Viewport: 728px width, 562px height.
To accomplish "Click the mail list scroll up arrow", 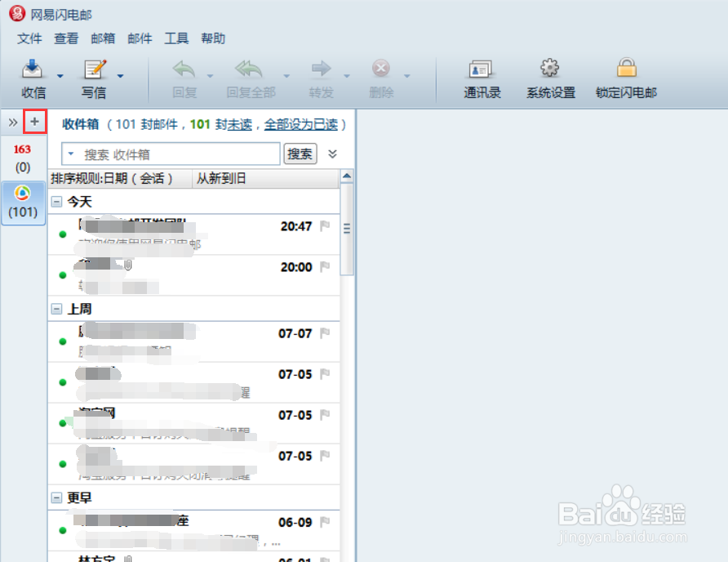I will tap(347, 176).
